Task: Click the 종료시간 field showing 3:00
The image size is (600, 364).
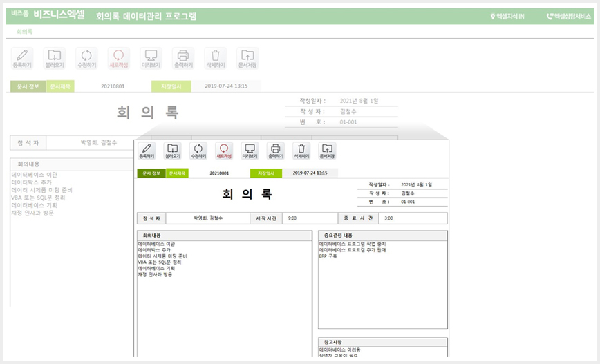Action: [x=413, y=218]
